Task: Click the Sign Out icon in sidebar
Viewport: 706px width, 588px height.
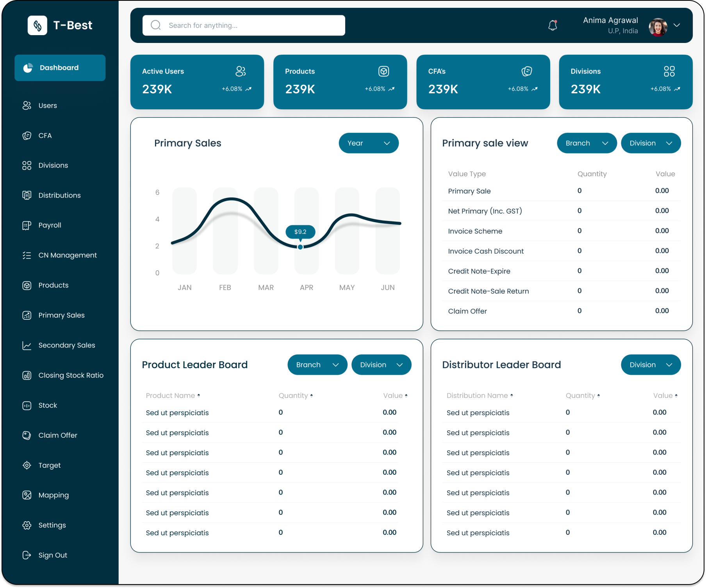Action: (x=27, y=555)
